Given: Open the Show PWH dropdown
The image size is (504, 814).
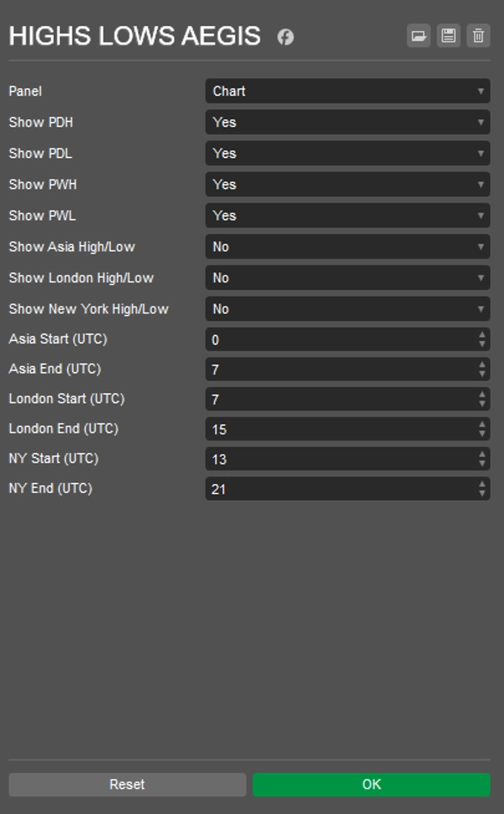Looking at the screenshot, I should point(347,184).
